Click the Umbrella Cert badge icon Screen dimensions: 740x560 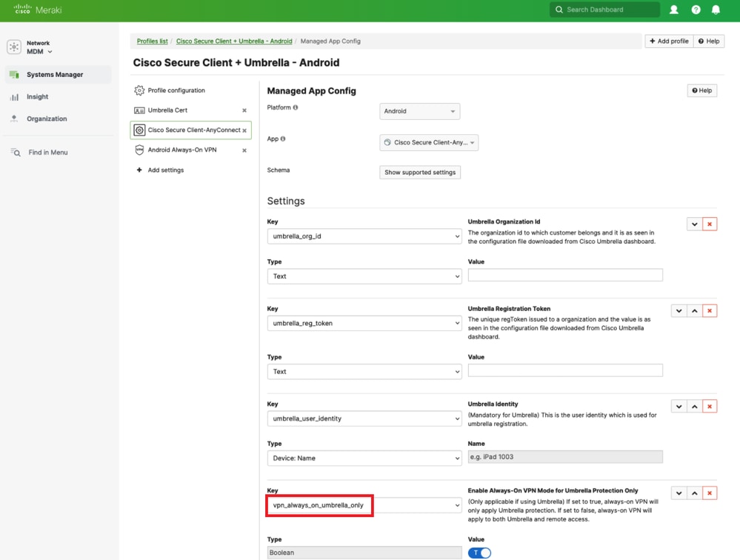[139, 110]
